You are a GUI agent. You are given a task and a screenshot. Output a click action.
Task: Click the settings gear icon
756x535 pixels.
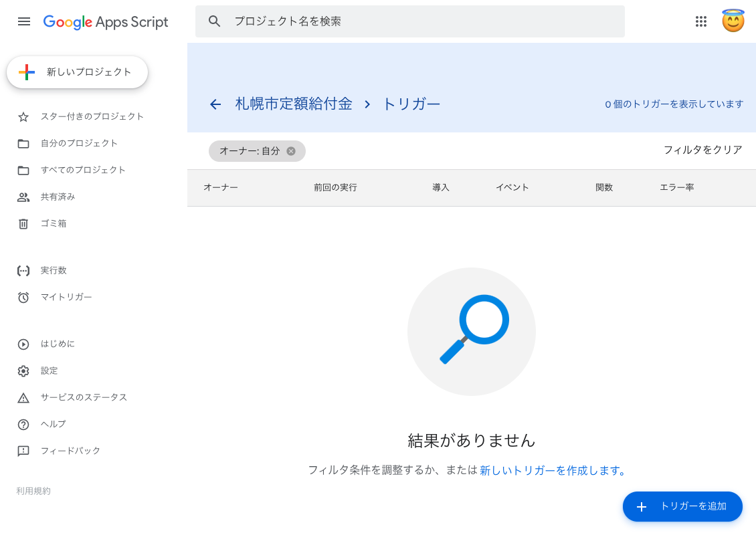23,371
